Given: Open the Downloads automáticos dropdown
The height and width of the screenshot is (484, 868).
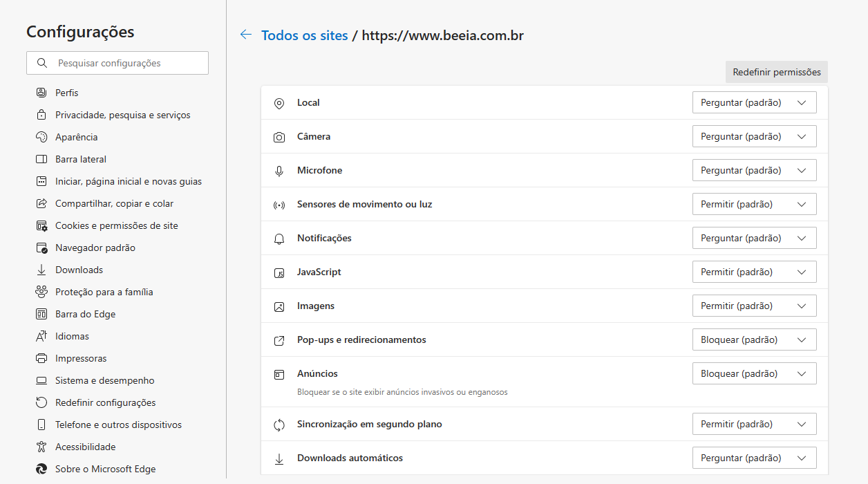Looking at the screenshot, I should [x=755, y=458].
